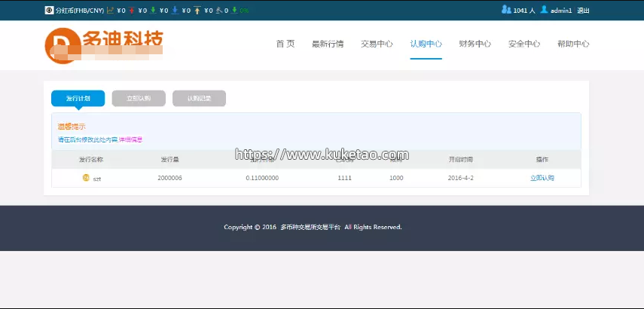Click the gavel volume icon in ticker

[x=219, y=11]
